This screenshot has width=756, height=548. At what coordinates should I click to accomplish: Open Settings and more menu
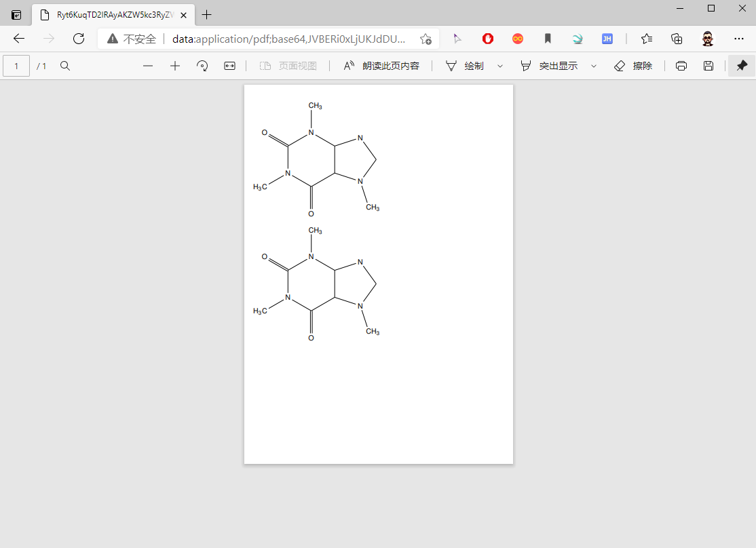pyautogui.click(x=738, y=39)
